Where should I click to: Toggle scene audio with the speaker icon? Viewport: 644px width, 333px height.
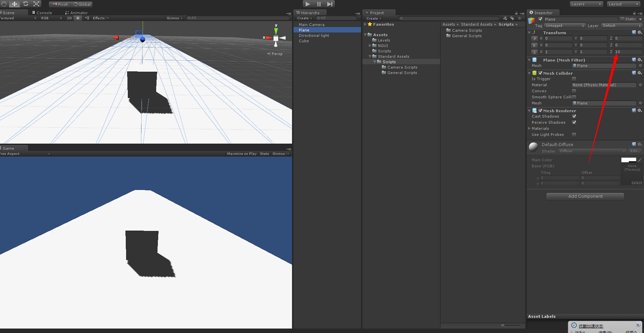tap(87, 18)
